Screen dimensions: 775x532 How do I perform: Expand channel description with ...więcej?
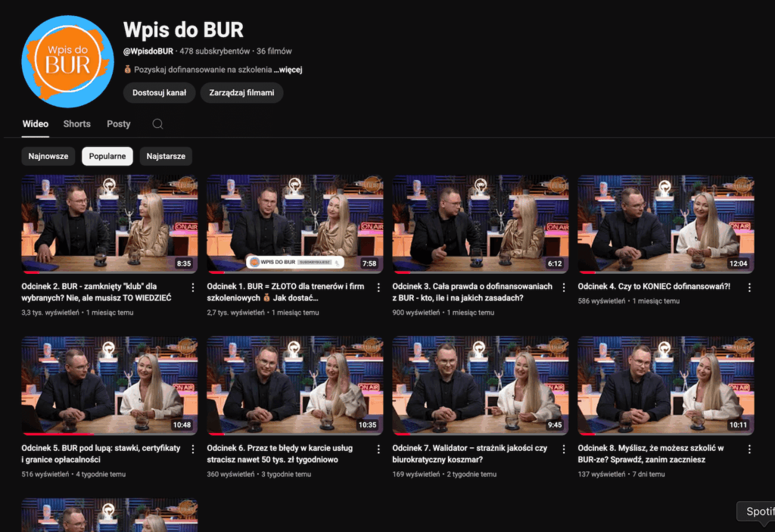(x=288, y=70)
